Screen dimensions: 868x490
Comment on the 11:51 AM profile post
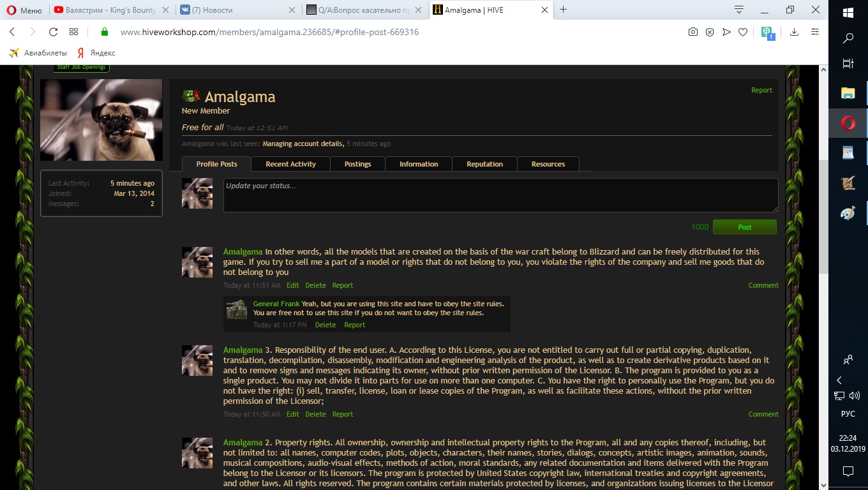tap(763, 285)
